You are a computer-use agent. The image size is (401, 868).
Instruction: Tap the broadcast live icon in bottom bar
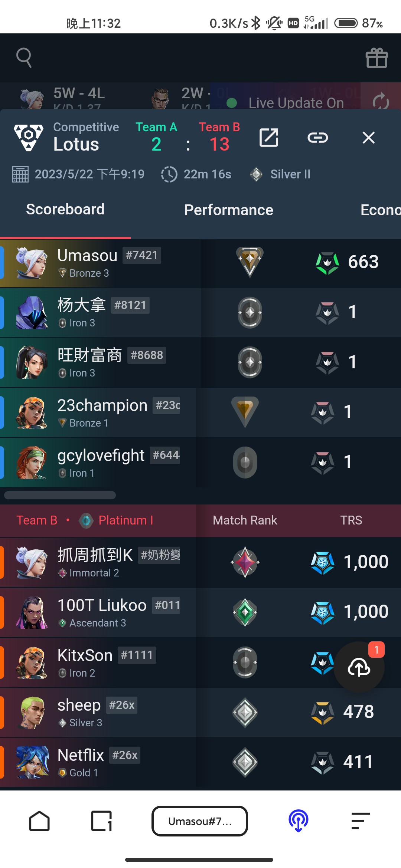pos(299,821)
